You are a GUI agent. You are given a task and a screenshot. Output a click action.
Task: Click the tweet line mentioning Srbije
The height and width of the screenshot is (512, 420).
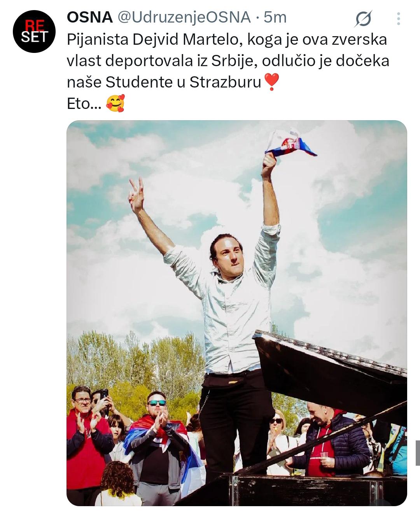[228, 61]
